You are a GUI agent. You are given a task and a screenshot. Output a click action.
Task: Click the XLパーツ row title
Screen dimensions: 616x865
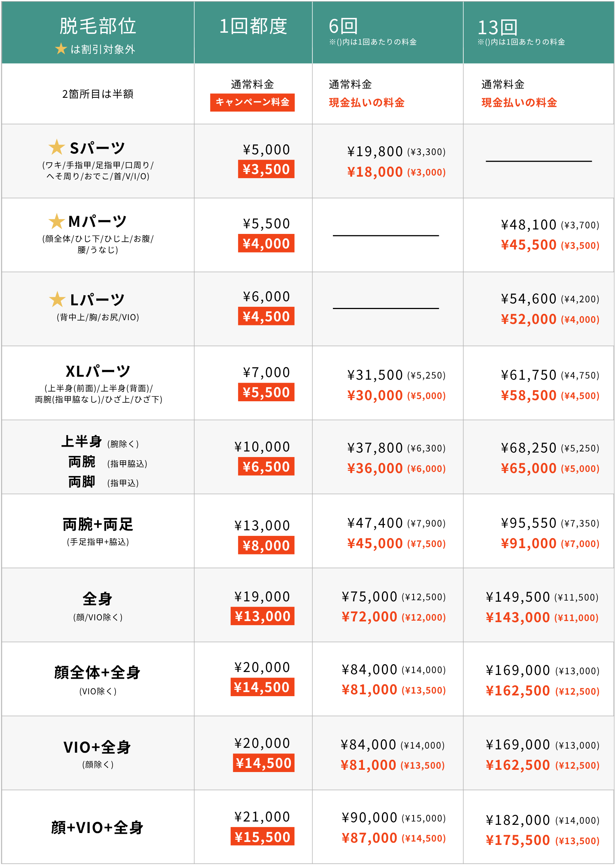98,371
